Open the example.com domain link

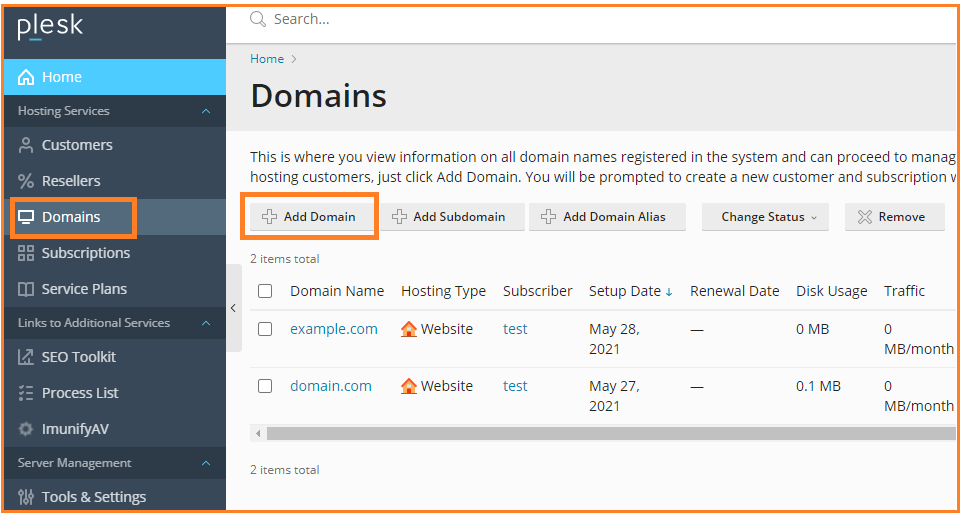(334, 329)
